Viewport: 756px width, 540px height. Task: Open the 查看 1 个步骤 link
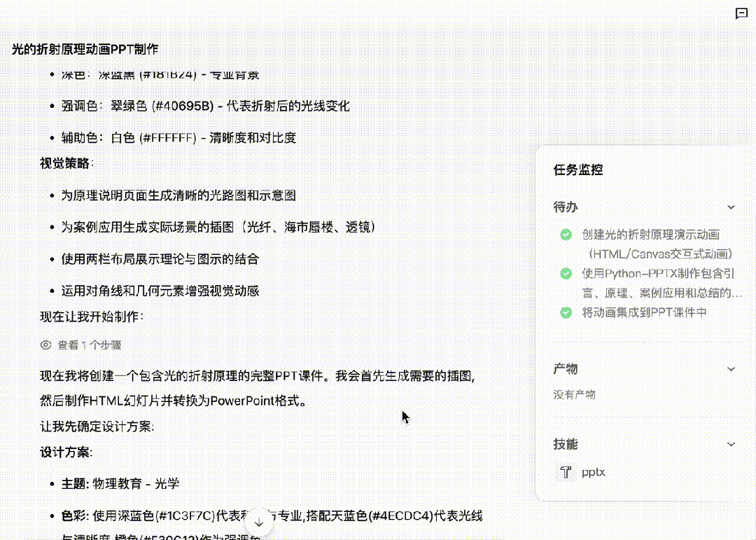coord(90,345)
